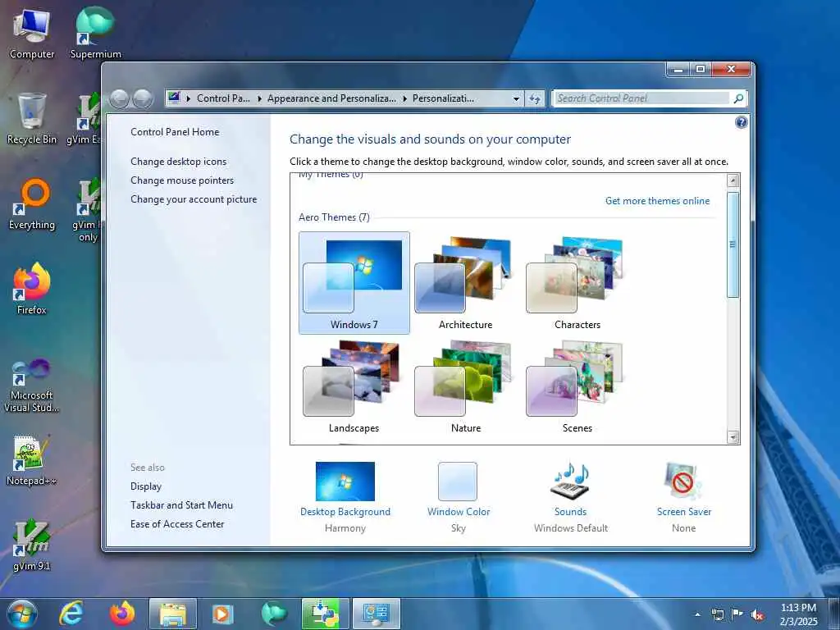Open the Windows Start button
Viewport: 840px width, 630px height.
tap(22, 614)
